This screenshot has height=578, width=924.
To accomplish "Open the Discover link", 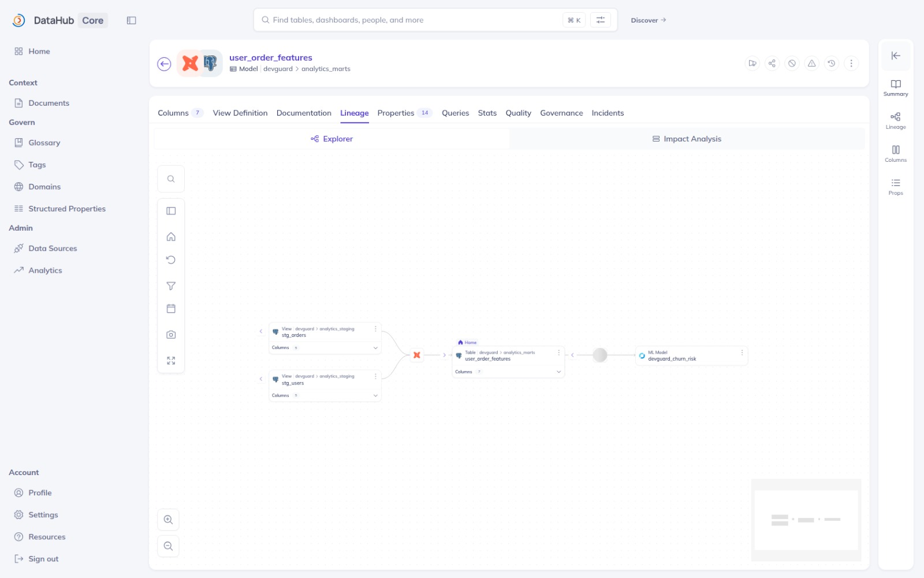I will [x=649, y=20].
